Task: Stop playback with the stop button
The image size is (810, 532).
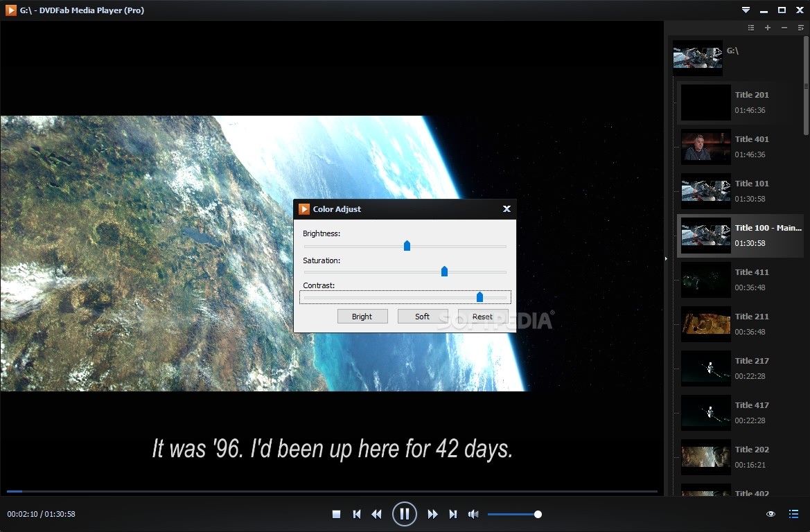Action: [x=336, y=514]
